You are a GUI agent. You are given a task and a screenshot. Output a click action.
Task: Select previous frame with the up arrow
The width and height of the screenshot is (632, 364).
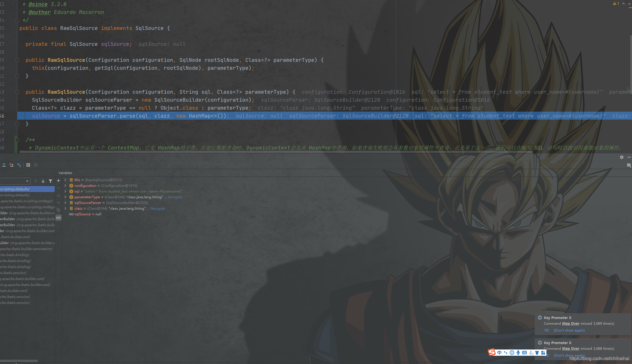(x=36, y=181)
